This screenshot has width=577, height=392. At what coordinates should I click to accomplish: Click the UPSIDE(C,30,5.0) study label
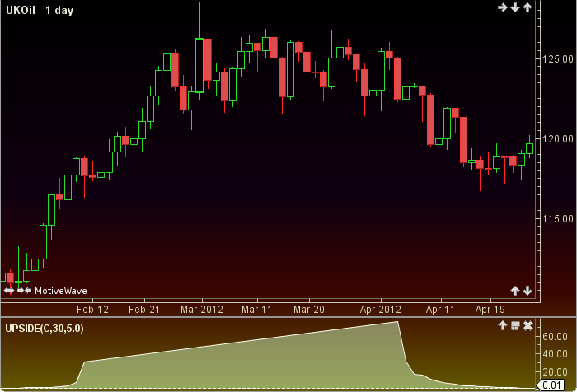click(x=45, y=328)
